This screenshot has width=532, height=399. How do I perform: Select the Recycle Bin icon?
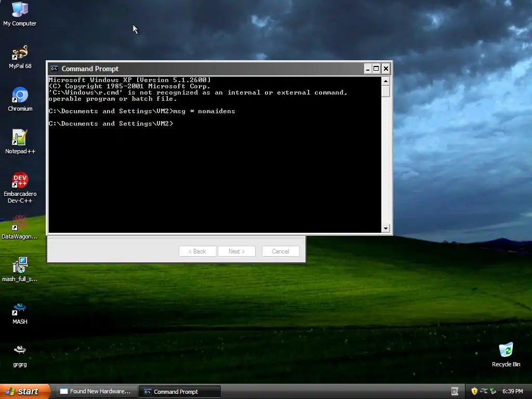[506, 355]
